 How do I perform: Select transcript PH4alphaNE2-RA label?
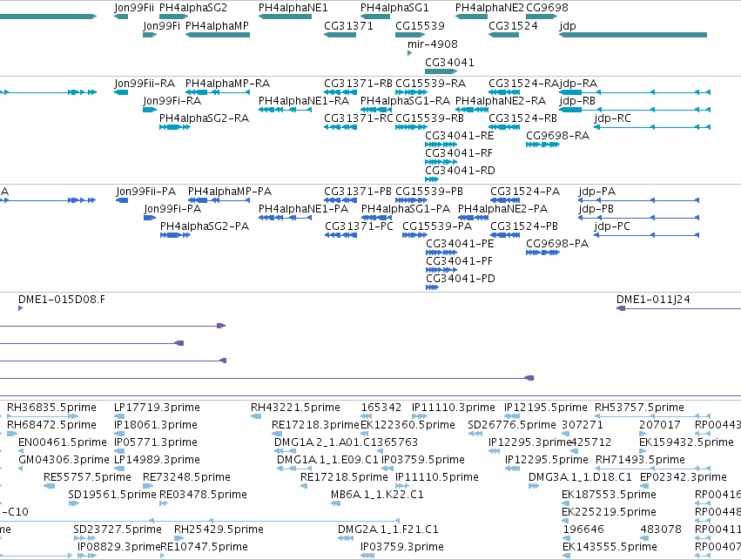(501, 101)
